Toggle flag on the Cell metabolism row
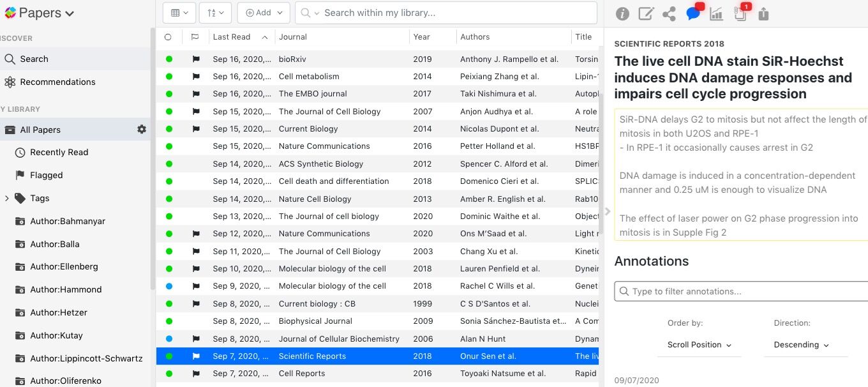Screen dimensions: 868x387 [x=196, y=77]
